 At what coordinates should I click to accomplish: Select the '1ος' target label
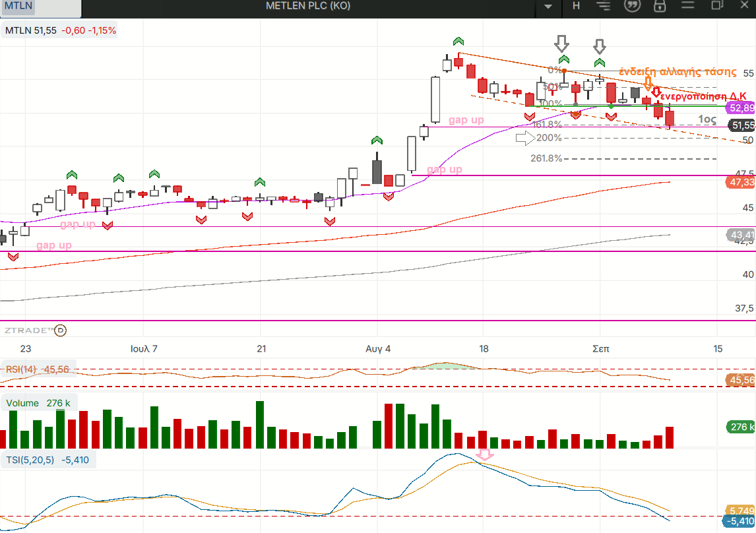[707, 119]
